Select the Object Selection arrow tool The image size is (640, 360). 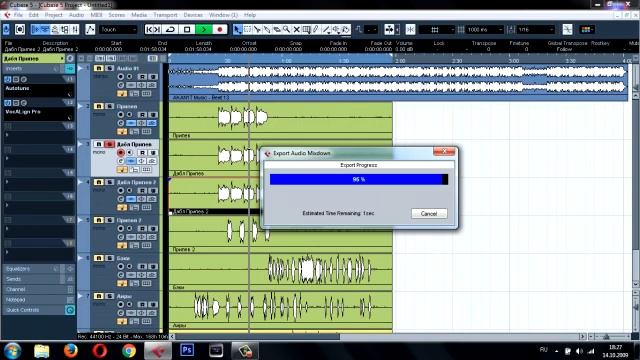click(238, 29)
